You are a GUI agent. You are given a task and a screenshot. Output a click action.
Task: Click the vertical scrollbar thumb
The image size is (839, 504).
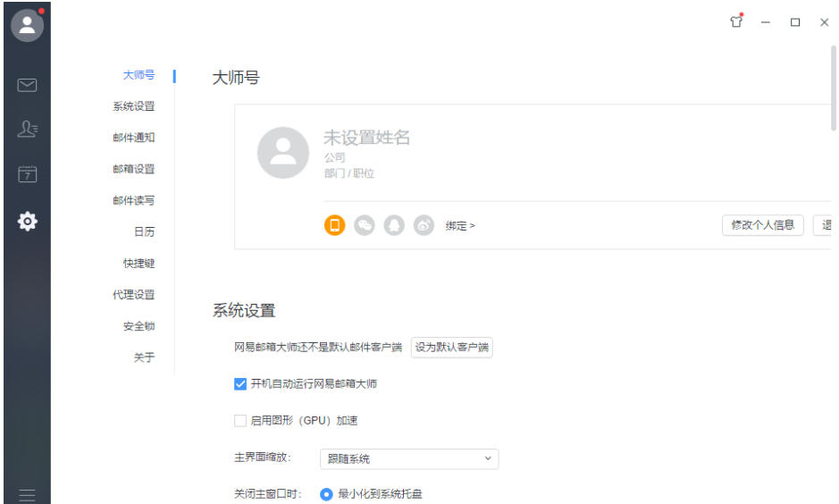coord(834,88)
